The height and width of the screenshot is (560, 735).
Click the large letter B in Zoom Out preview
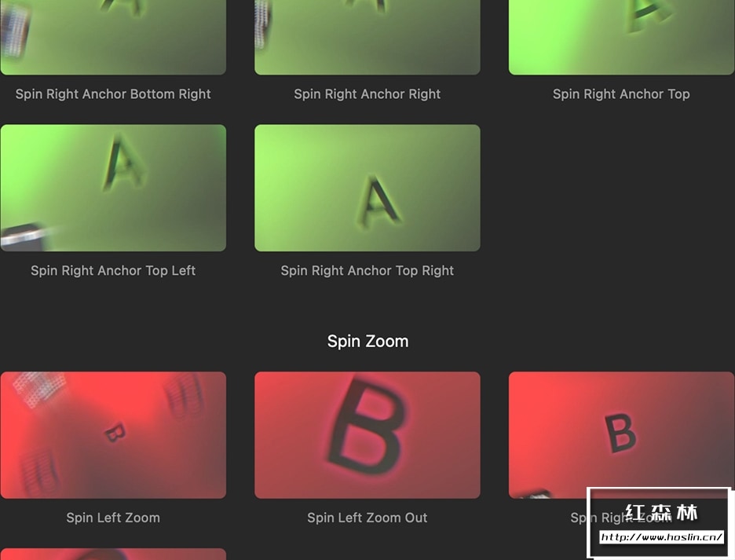click(367, 426)
